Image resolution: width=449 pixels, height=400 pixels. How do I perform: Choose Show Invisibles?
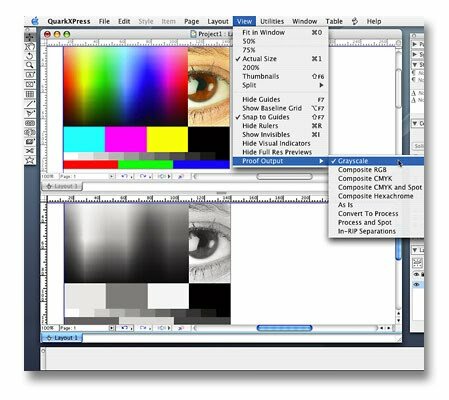coord(281,134)
